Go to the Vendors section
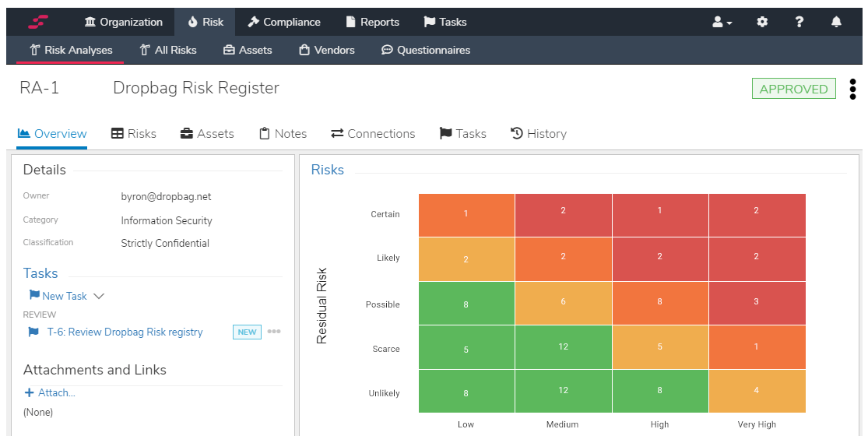The height and width of the screenshot is (436, 868). coord(326,50)
